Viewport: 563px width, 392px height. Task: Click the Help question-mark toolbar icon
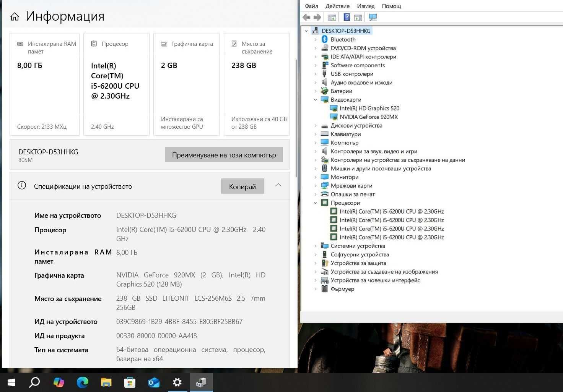click(x=347, y=17)
